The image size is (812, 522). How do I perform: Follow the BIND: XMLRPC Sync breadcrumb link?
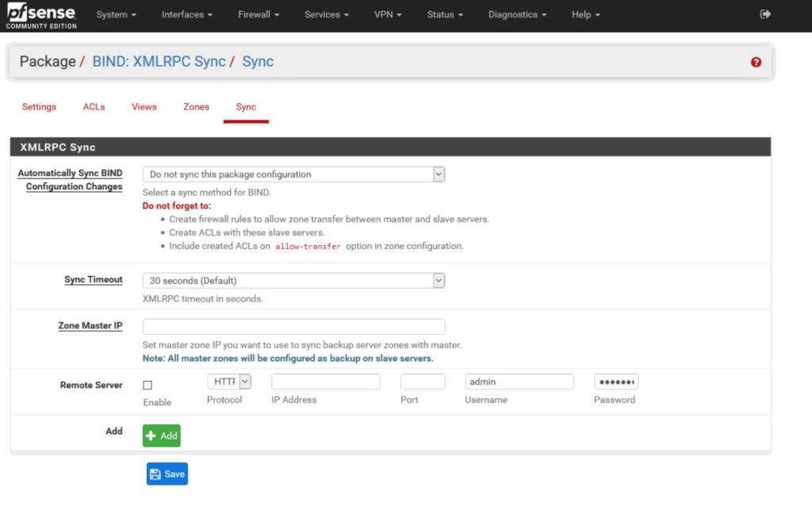point(159,62)
